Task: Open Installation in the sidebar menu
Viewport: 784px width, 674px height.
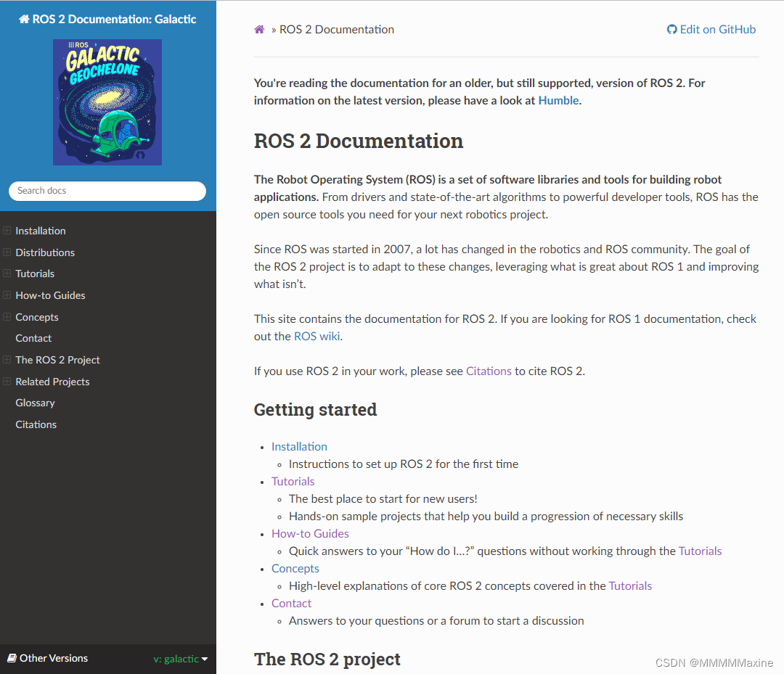Action: tap(41, 231)
